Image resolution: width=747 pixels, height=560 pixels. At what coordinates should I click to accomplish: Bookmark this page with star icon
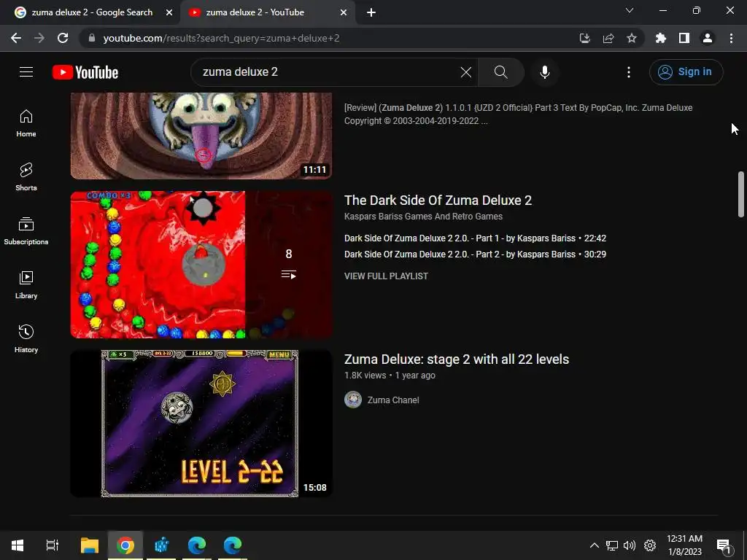[631, 38]
